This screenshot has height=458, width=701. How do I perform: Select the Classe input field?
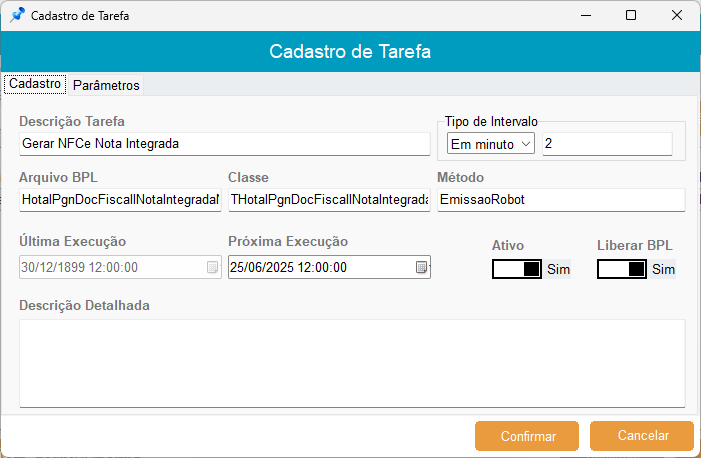[329, 200]
